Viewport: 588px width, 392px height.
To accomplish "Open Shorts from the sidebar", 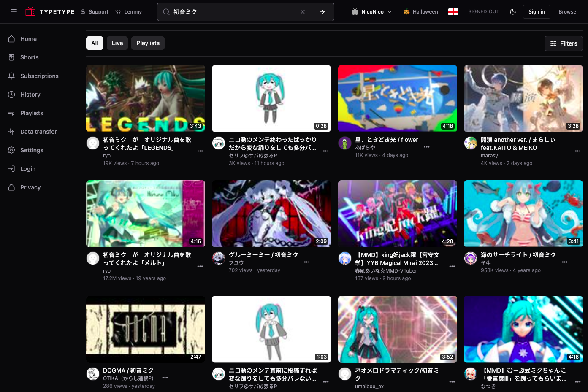I will (x=40, y=57).
